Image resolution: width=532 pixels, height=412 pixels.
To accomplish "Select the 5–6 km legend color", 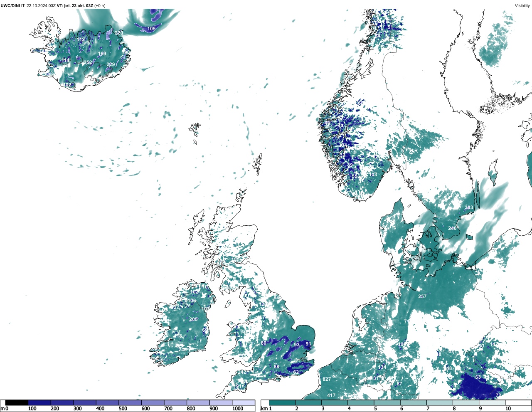I will point(387,403).
